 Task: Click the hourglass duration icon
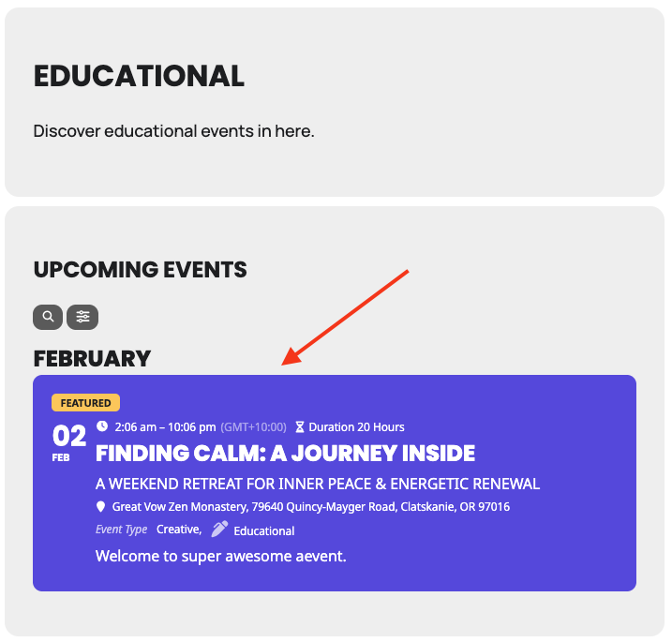point(300,427)
